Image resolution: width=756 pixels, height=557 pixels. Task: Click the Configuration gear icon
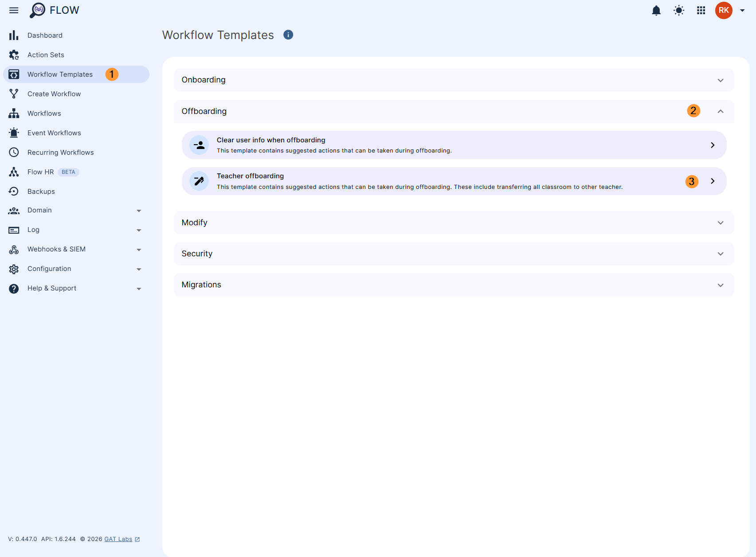tap(14, 269)
